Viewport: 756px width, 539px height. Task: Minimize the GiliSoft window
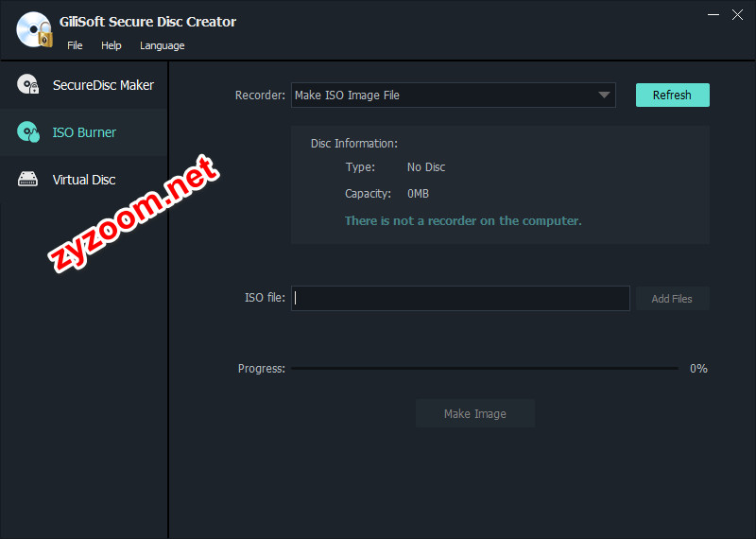[x=713, y=15]
